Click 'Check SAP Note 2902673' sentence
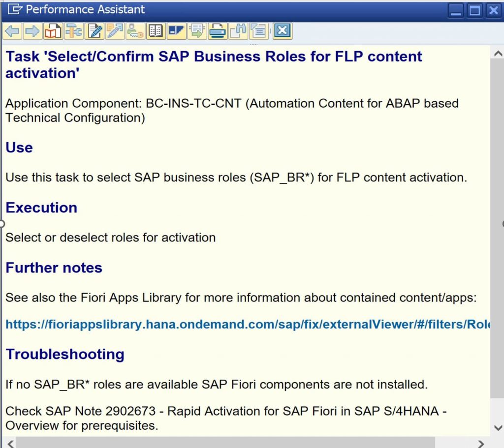Screen dimensions: 504x448 (226, 418)
